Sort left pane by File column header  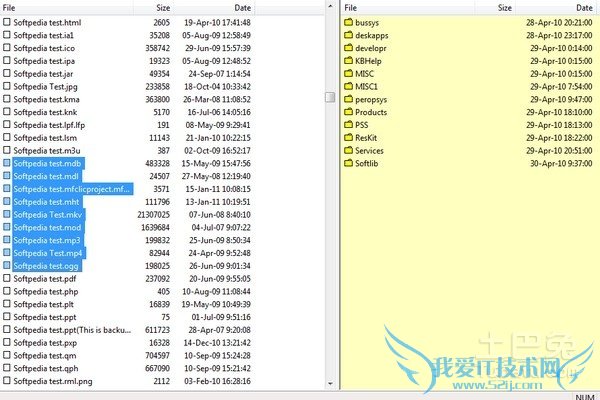[x=67, y=8]
